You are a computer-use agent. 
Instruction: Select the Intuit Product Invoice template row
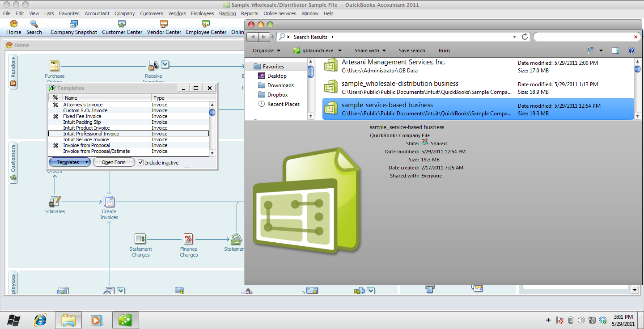pos(128,128)
